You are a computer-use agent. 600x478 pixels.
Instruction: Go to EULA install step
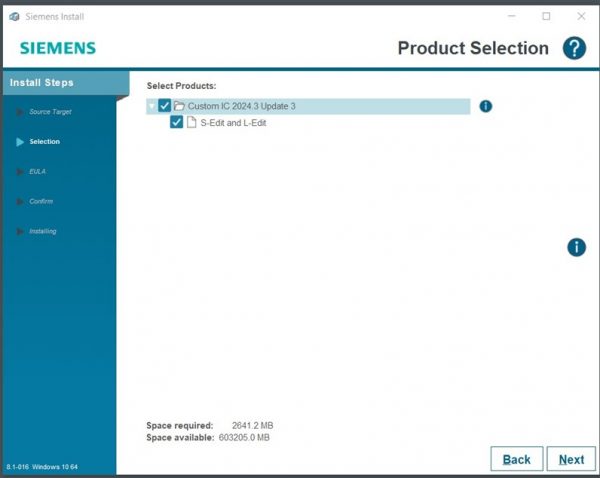tap(38, 171)
